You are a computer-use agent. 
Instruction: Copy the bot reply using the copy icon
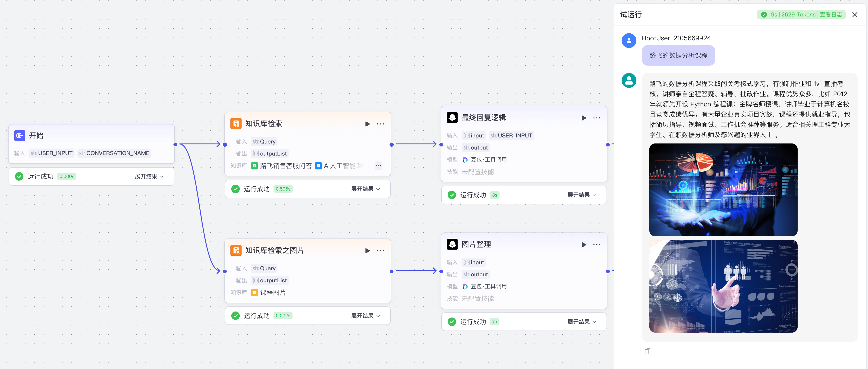[647, 351]
